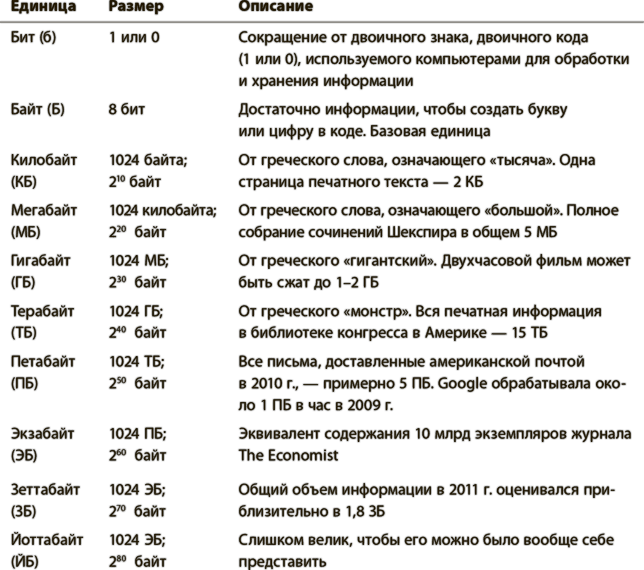Image resolution: width=644 pixels, height=570 pixels.
Task: Click the size value ending in 'байт' beside '(ЗБ)'
Action: 137,511
